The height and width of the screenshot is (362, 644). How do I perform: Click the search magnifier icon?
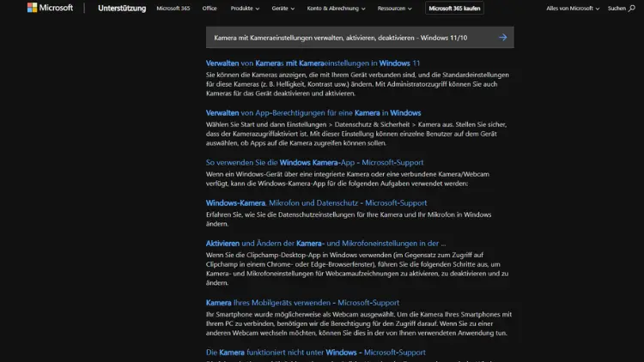click(x=631, y=9)
